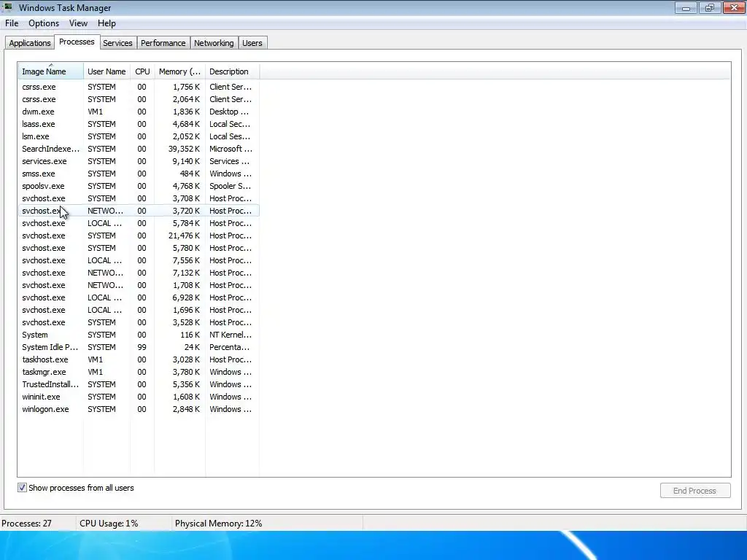Viewport: 747px width, 560px height.
Task: Sort by Image Name column header
Action: pos(50,71)
